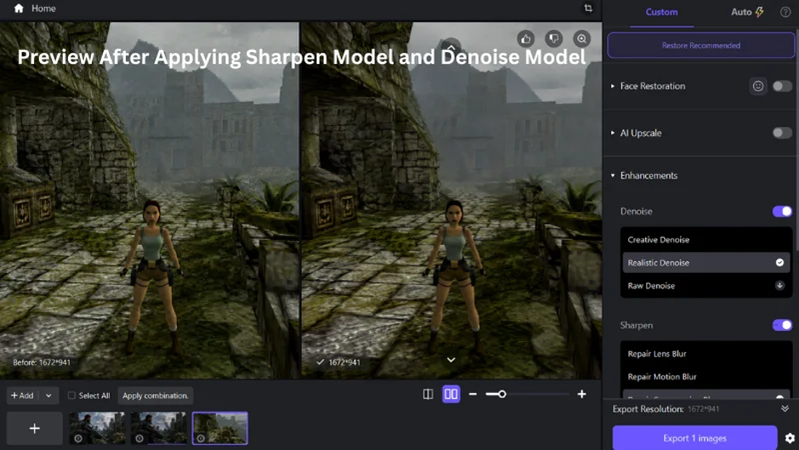Open the first thumbnail in filmstrip

[97, 428]
